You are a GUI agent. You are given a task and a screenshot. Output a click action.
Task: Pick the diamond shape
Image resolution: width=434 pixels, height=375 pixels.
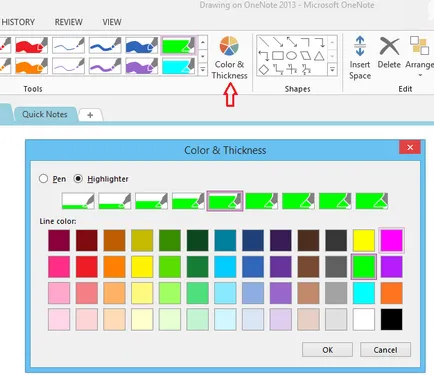tap(264, 70)
